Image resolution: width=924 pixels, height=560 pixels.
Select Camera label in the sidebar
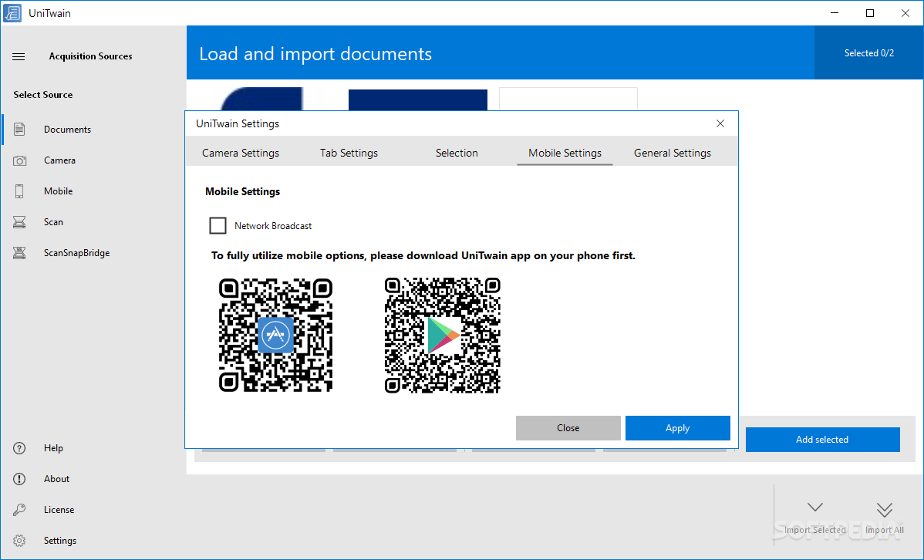pyautogui.click(x=59, y=160)
